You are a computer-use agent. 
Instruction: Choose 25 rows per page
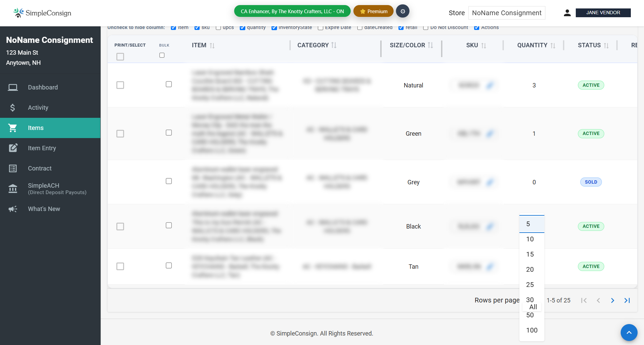pyautogui.click(x=532, y=285)
